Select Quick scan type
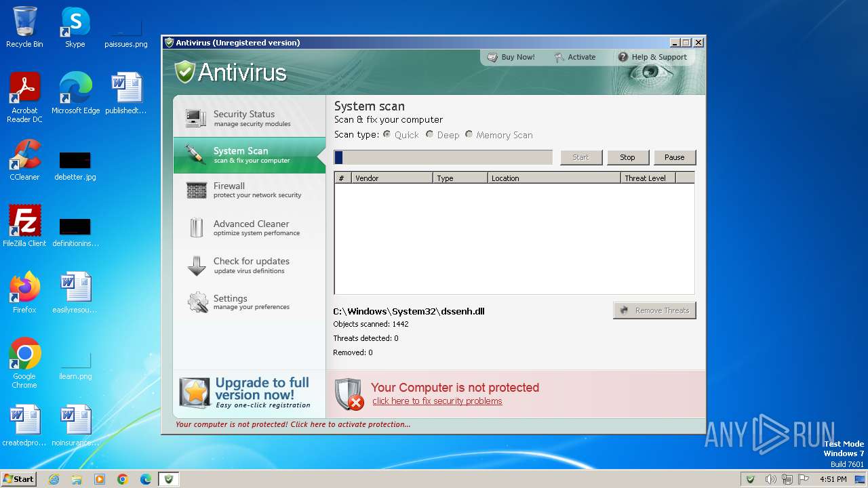This screenshot has width=868, height=488. click(x=387, y=134)
